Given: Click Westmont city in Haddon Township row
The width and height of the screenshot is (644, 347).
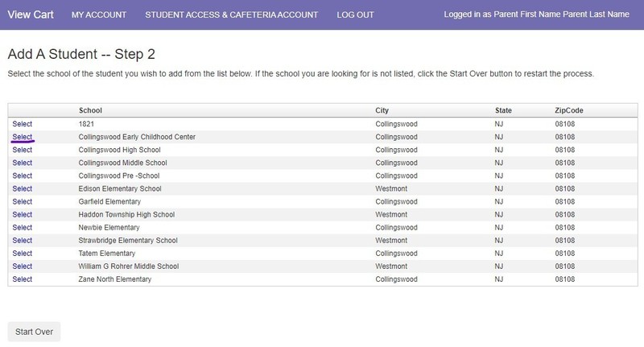Looking at the screenshot, I should pyautogui.click(x=391, y=214).
